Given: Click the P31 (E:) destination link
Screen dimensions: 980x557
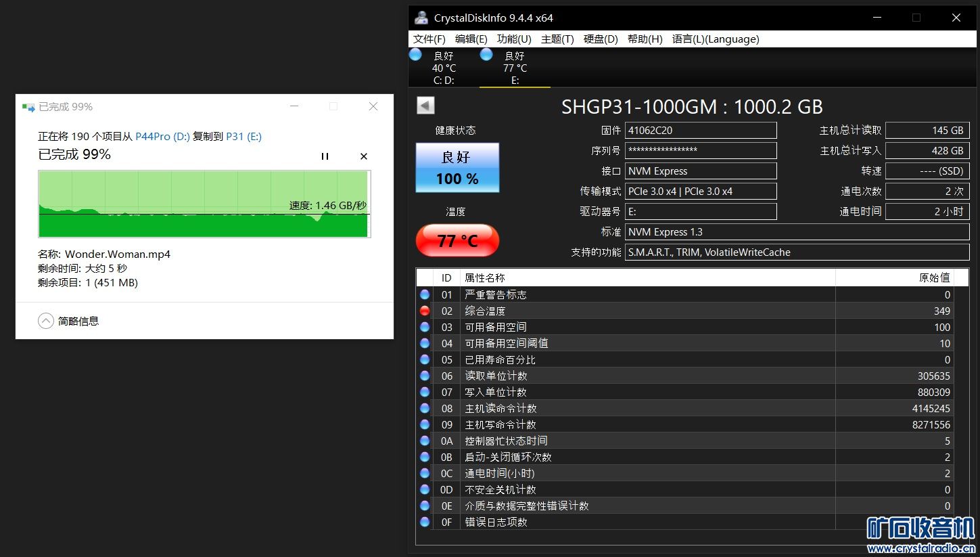Looking at the screenshot, I should [x=243, y=136].
